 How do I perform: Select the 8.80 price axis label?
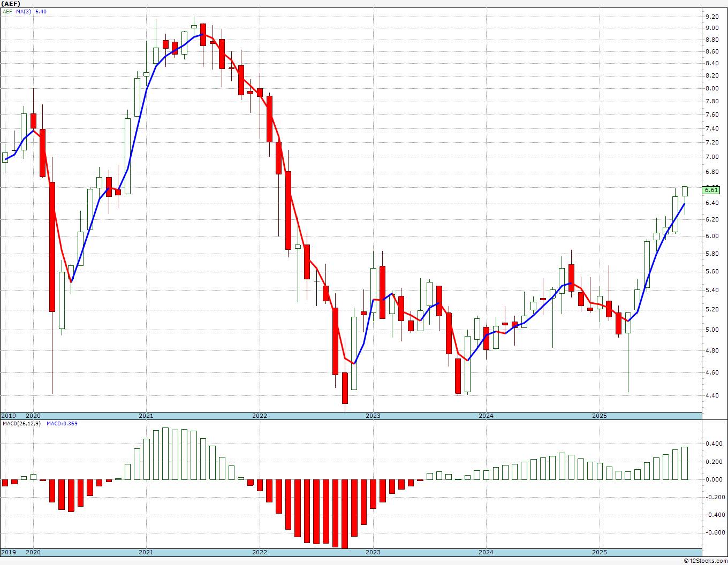(712, 40)
